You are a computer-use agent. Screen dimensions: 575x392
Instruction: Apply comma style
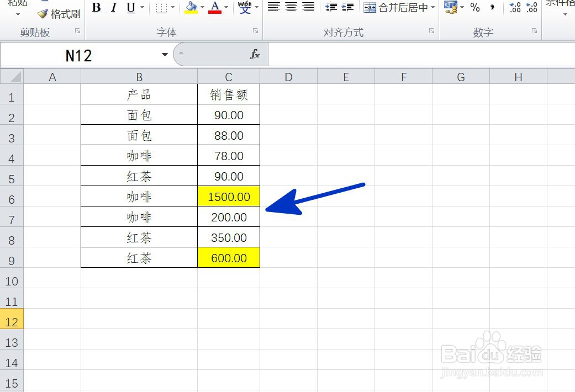coord(492,7)
